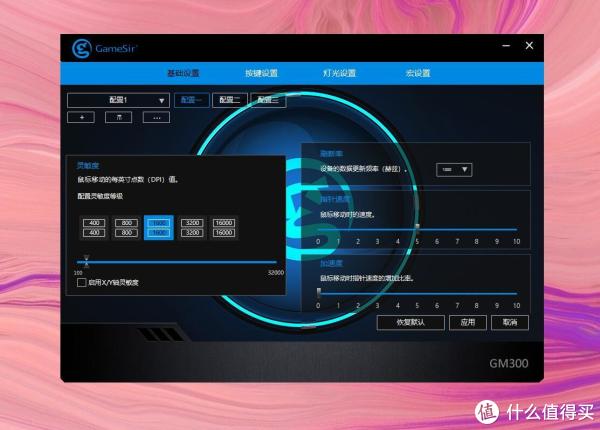Click the 灵敏度 section heading
Viewport: 600px width, 430px height.
click(x=88, y=165)
